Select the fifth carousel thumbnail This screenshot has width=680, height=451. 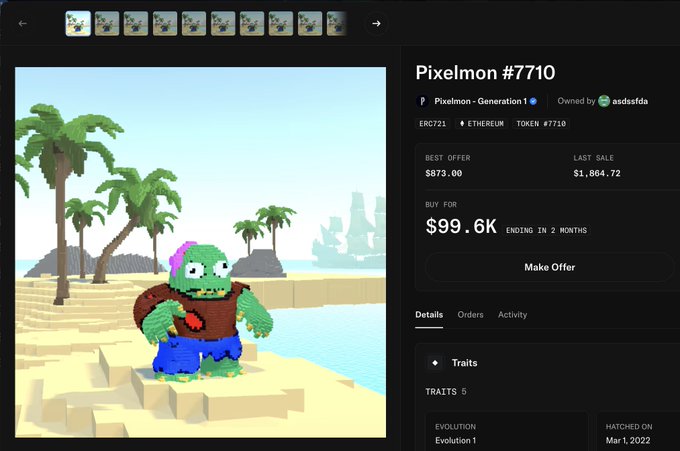(x=194, y=23)
